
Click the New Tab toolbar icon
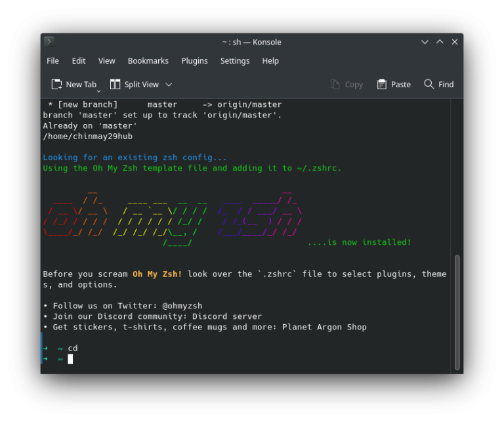[57, 84]
